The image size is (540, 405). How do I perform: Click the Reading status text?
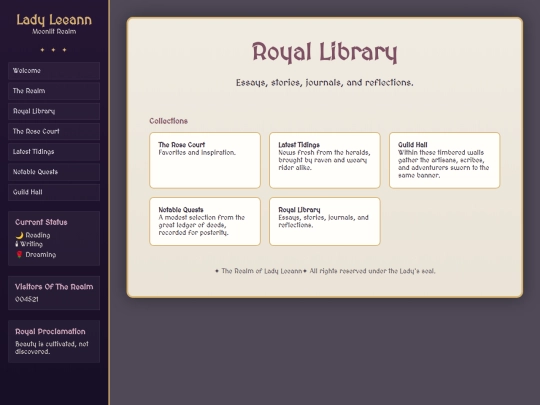[38, 235]
